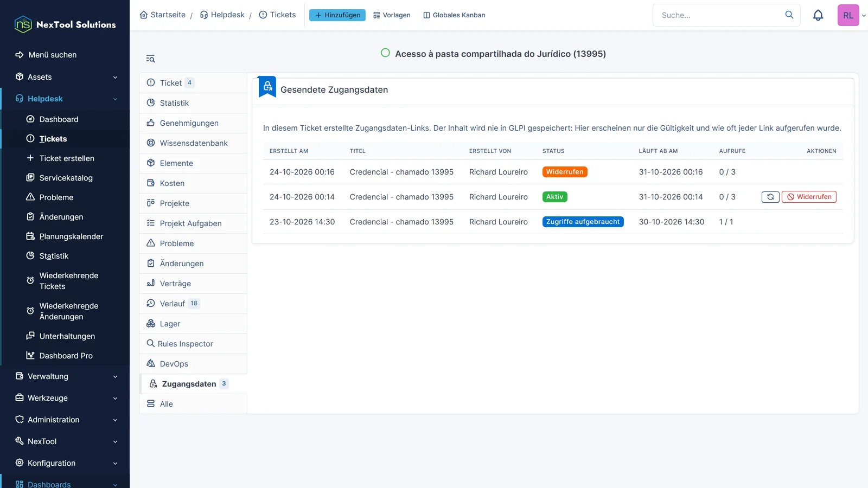
Task: Click the Hinzufügen button
Action: [337, 15]
